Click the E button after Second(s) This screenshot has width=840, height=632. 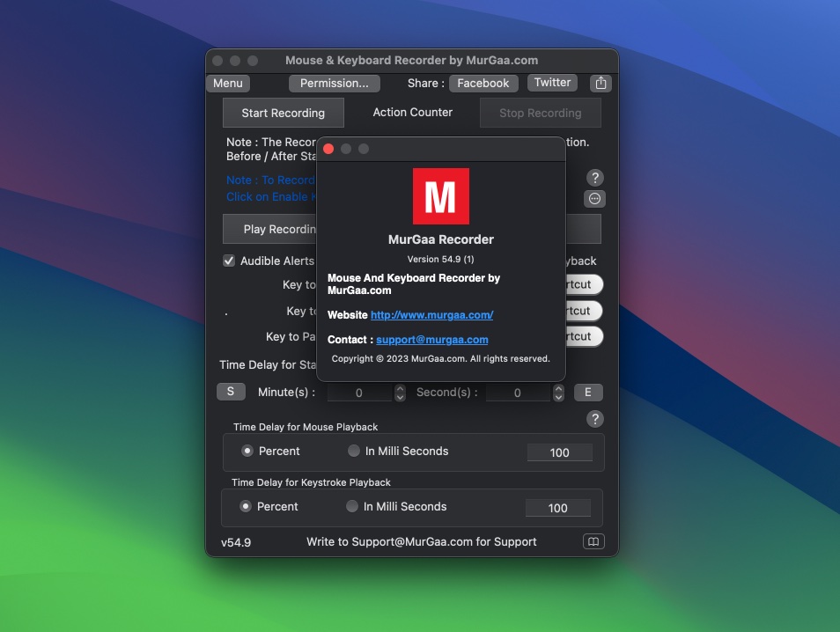pyautogui.click(x=588, y=392)
